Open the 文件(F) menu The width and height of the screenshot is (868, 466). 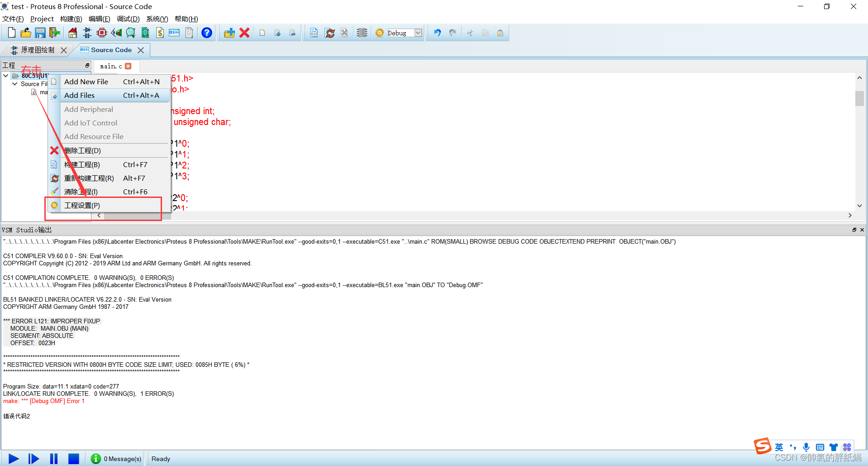13,19
